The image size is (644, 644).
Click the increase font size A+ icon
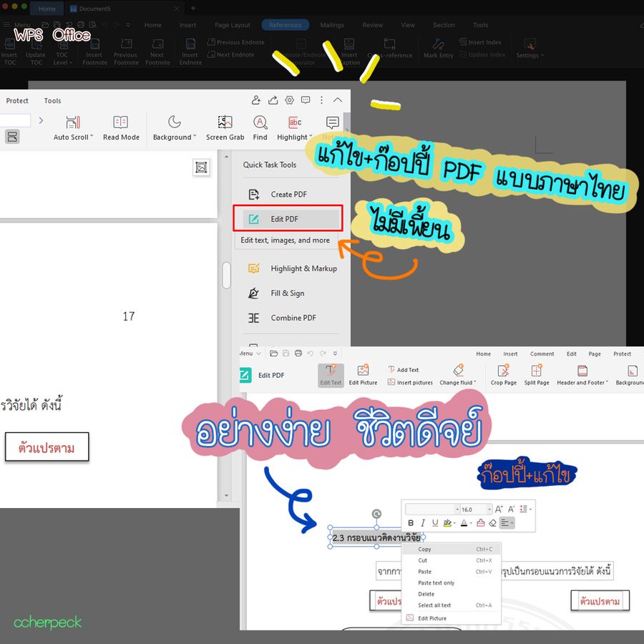[x=499, y=509]
